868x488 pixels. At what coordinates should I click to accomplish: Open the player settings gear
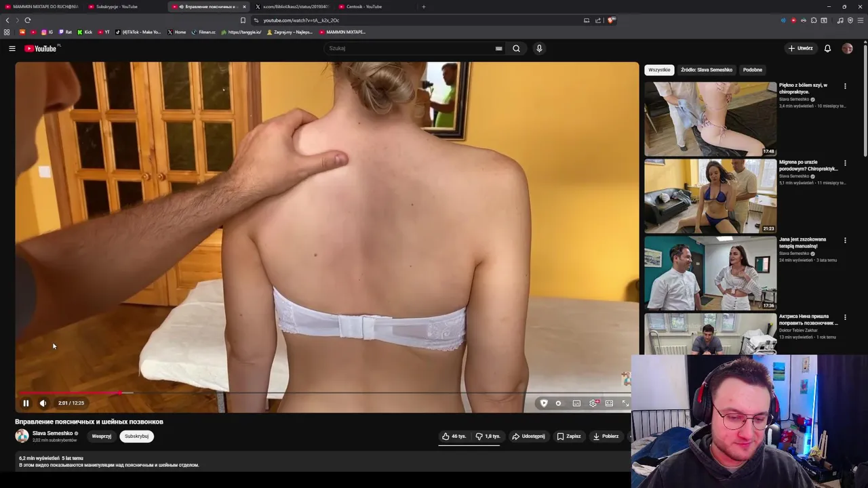coord(593,403)
